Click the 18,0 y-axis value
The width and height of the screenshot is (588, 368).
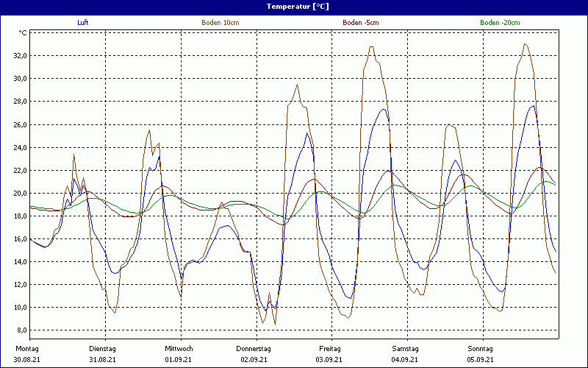pyautogui.click(x=19, y=216)
